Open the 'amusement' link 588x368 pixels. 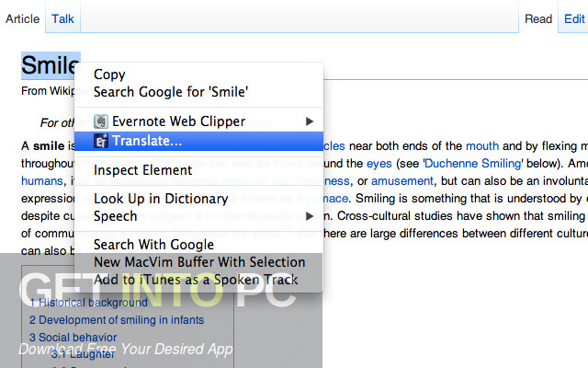[x=402, y=181]
